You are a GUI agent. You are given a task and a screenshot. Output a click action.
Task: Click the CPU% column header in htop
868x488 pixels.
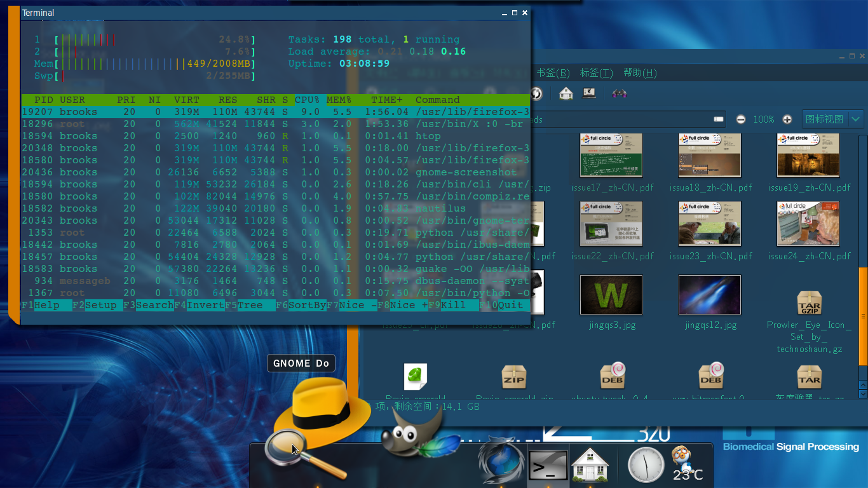pos(308,100)
